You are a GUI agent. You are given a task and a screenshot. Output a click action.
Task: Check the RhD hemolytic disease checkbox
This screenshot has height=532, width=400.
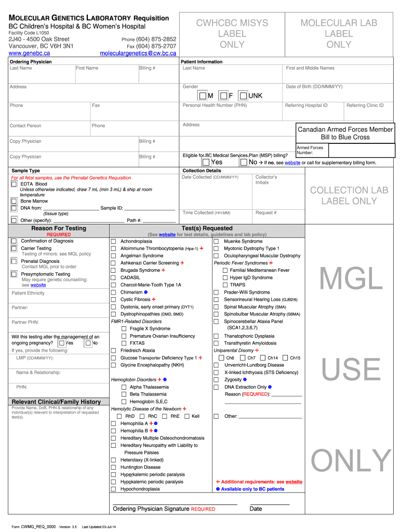[119, 416]
